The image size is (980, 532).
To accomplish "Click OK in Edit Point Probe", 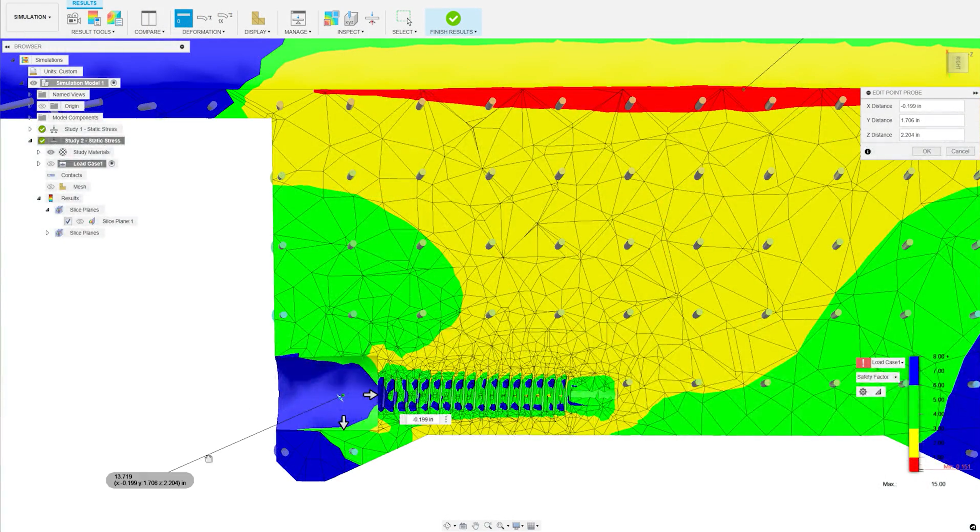I will (927, 151).
